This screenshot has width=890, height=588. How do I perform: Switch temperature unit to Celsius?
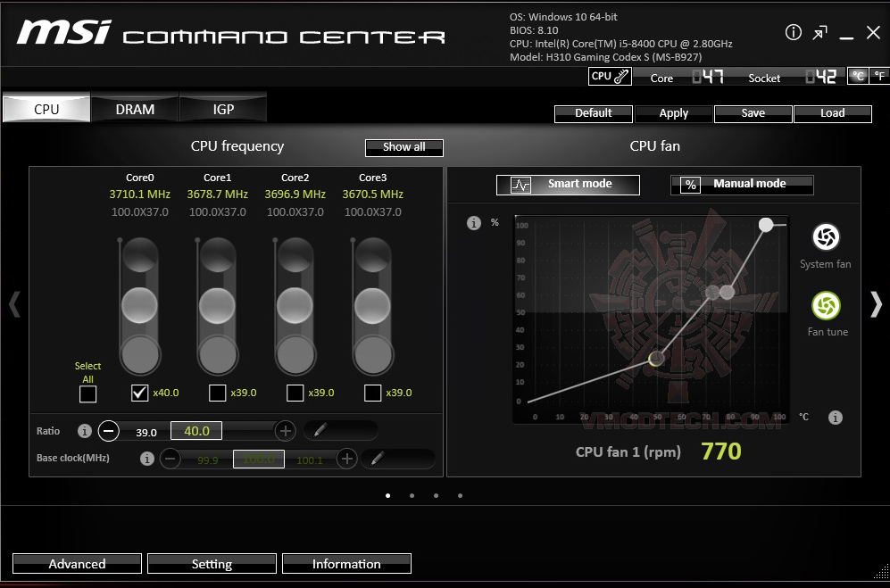(858, 76)
